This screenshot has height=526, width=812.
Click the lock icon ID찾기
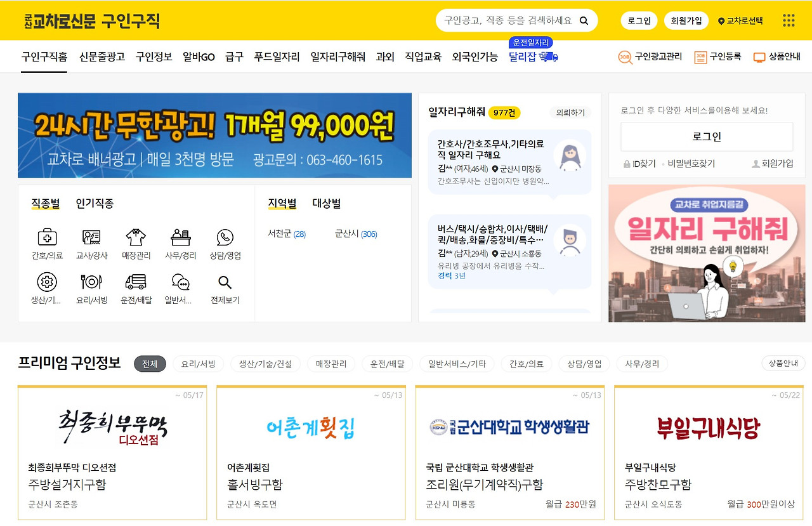[x=627, y=164]
